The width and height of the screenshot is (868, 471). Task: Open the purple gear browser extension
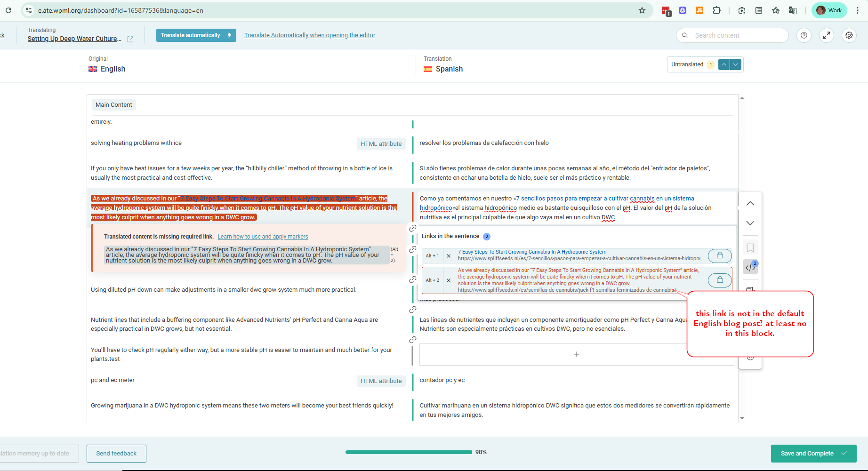[683, 10]
